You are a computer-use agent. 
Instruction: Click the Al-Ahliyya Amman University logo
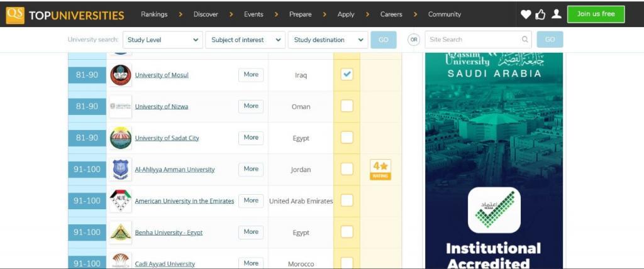(121, 169)
